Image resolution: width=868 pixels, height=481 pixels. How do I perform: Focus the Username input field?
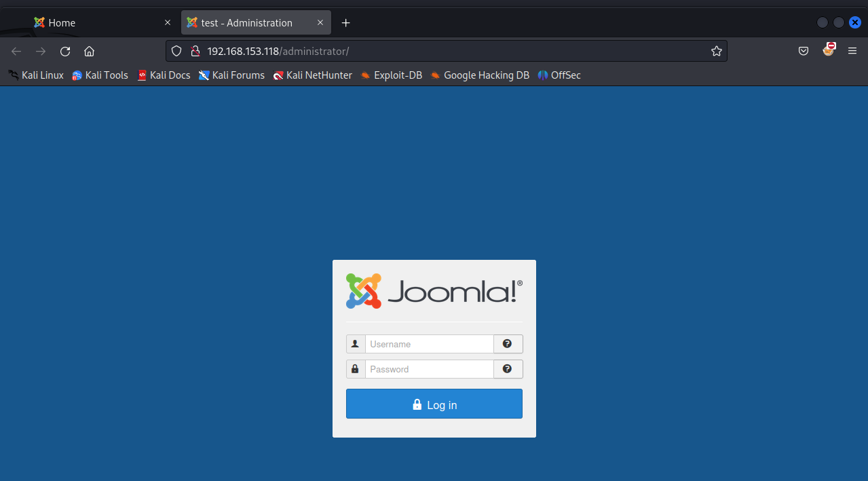(429, 344)
